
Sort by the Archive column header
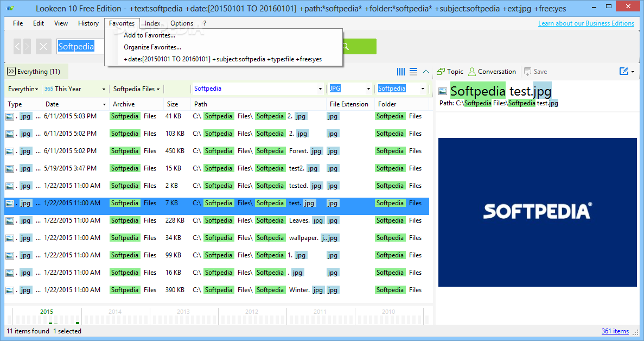click(136, 104)
